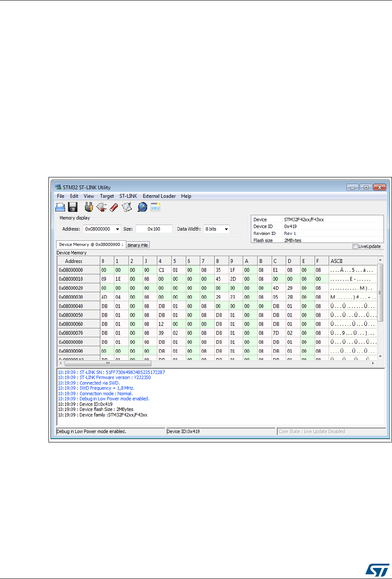Select address row 0x08000010
Image resolution: width=392 pixels, height=579 pixels.
pos(78,279)
